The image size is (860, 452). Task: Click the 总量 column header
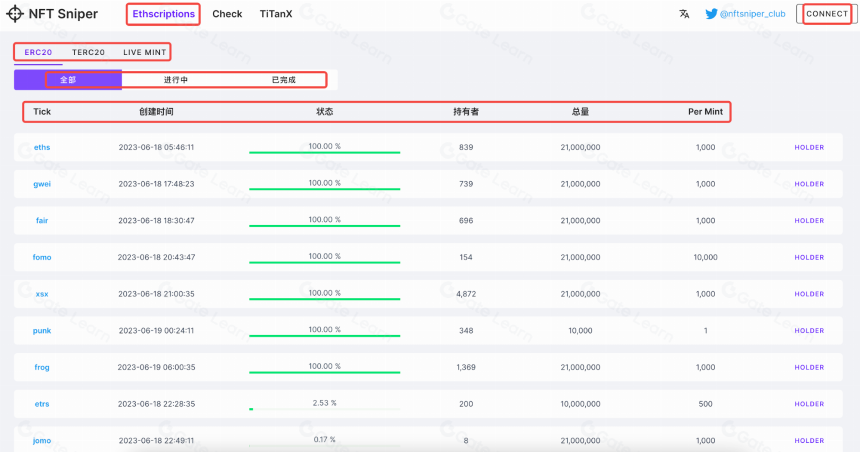click(x=580, y=111)
